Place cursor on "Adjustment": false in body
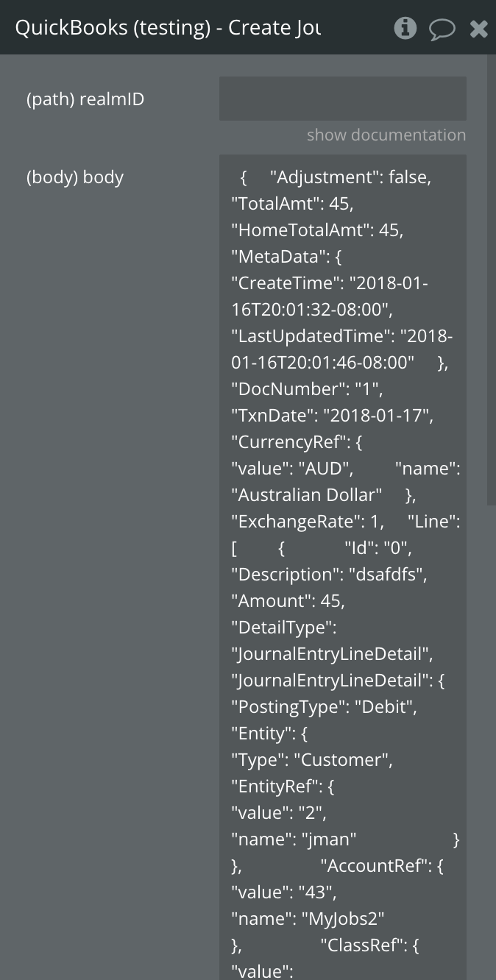 click(350, 177)
